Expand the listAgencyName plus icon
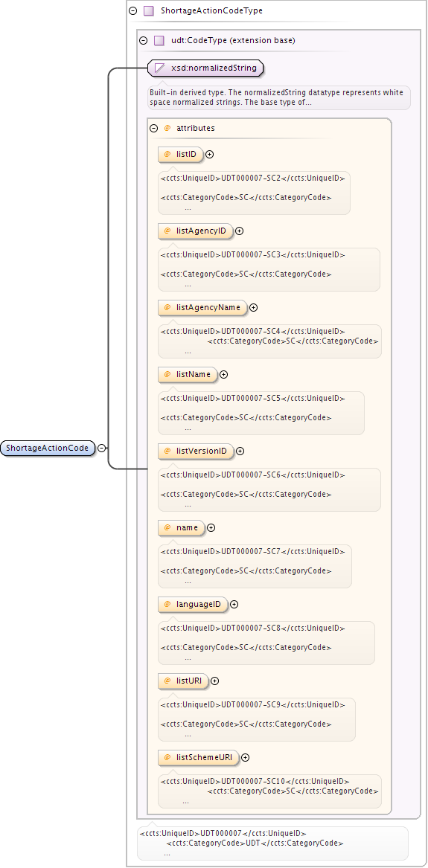 pos(254,307)
